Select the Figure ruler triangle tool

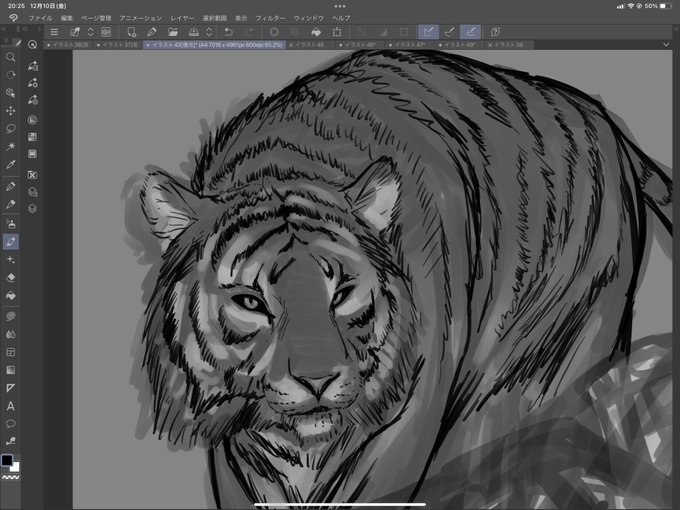pos(11,388)
